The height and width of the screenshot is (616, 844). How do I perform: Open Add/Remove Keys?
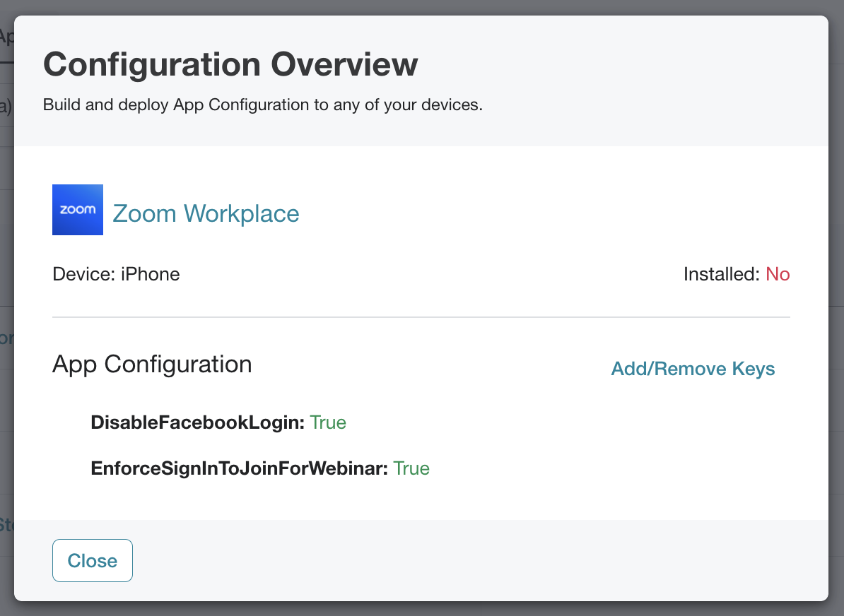[x=693, y=369]
